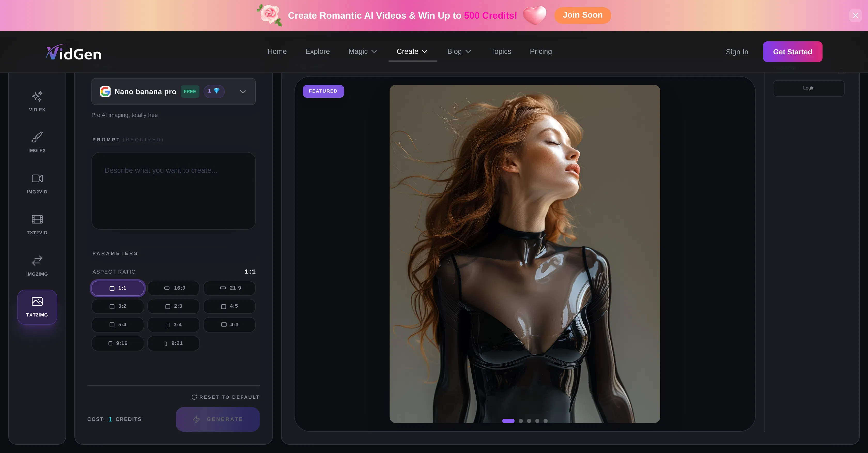Open the Magic dropdown menu
The width and height of the screenshot is (868, 453).
[x=362, y=51]
